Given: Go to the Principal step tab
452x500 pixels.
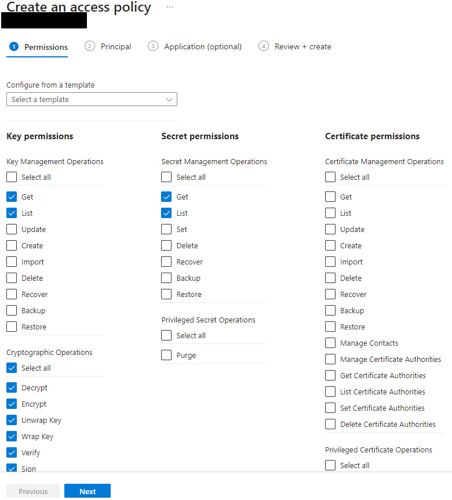Looking at the screenshot, I should (x=108, y=46).
